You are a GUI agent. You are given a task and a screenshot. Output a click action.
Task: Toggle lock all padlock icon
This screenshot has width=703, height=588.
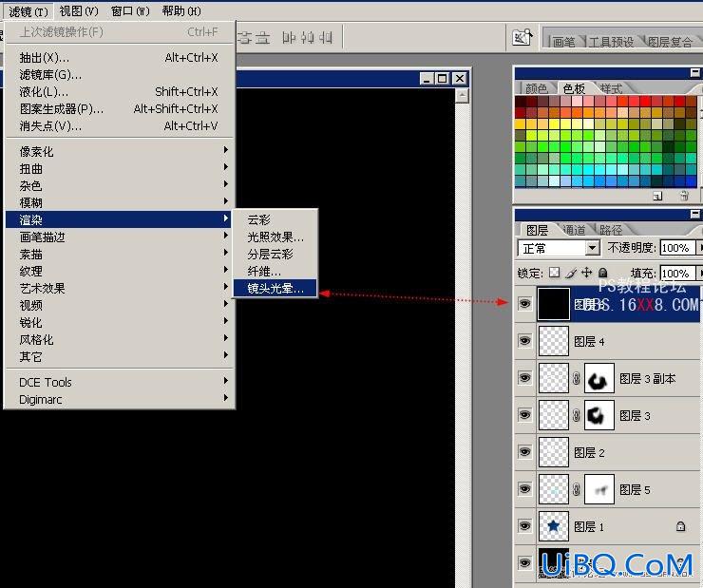(603, 272)
